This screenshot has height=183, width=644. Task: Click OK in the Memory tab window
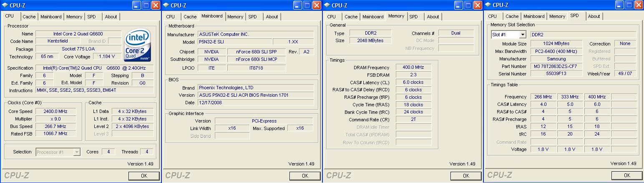[466, 175]
